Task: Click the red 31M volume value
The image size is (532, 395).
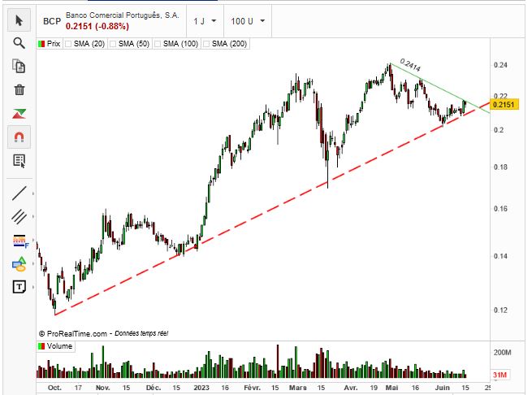Action: [500, 375]
